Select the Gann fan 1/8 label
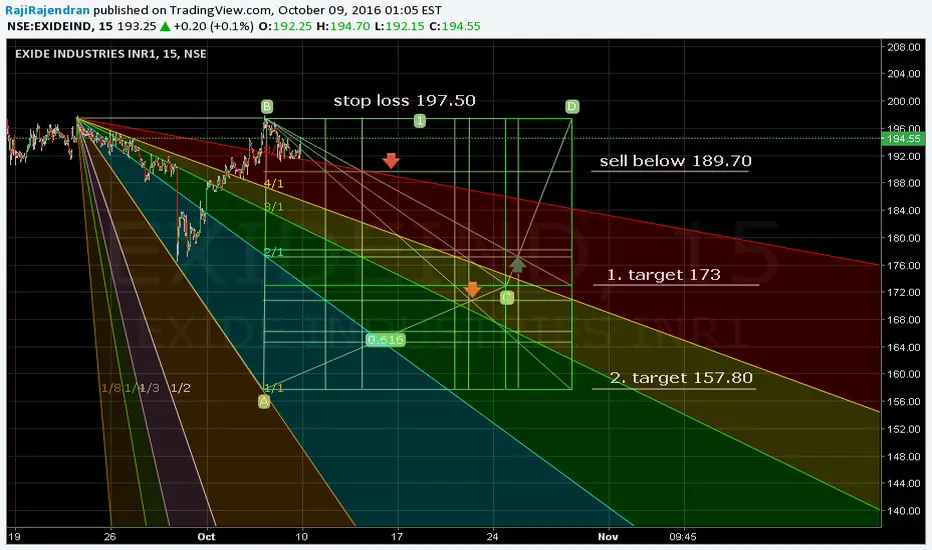 point(111,388)
